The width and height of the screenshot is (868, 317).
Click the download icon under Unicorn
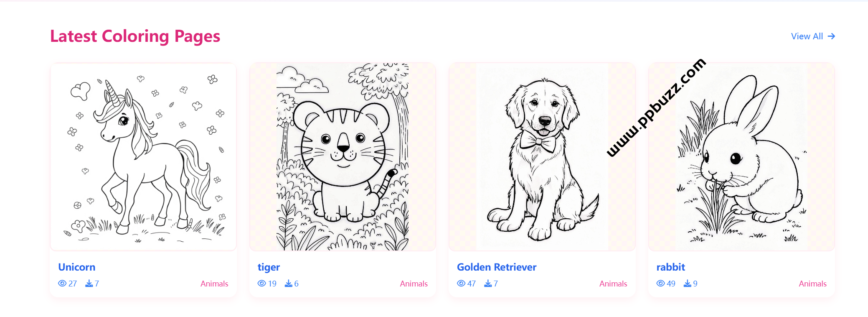pyautogui.click(x=89, y=284)
